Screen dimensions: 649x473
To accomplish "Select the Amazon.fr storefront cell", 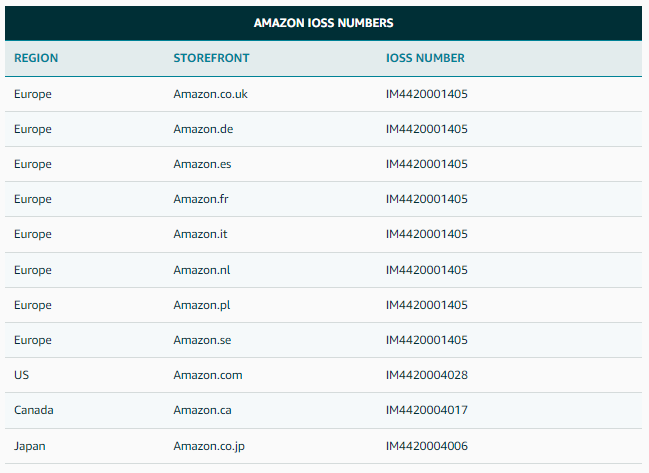I will pos(201,199).
